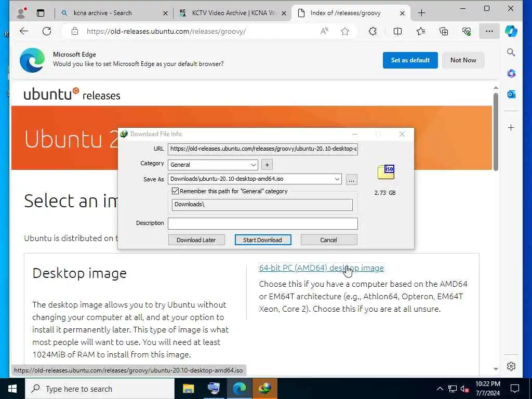This screenshot has height=399, width=532.
Task: Open the tab actions menu icon
Action: click(41, 13)
